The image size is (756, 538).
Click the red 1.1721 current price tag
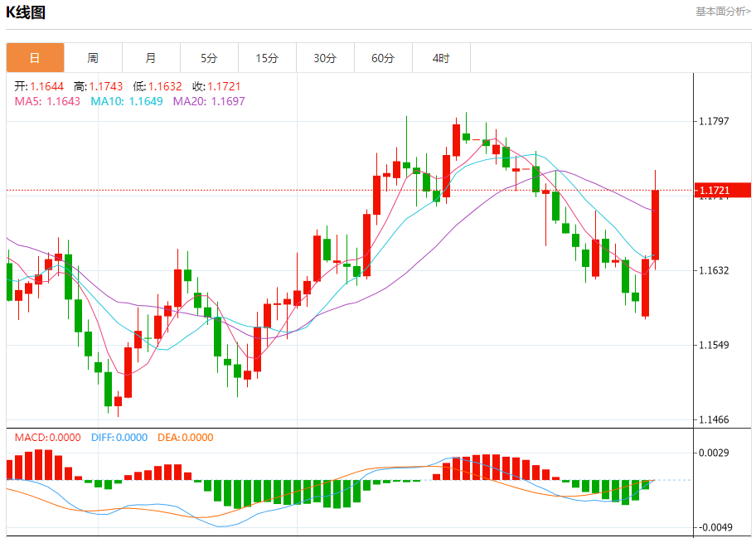(x=722, y=191)
